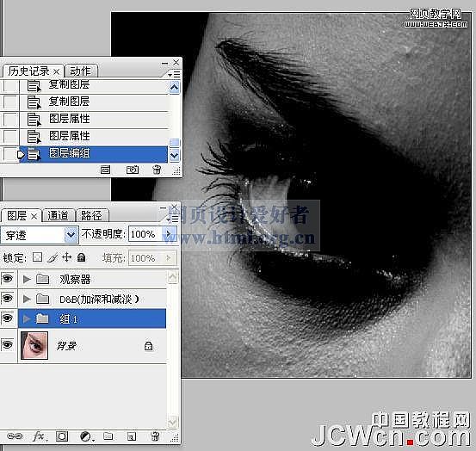The width and height of the screenshot is (476, 451).
Task: Switch to 通道 tab
Action: [x=58, y=216]
